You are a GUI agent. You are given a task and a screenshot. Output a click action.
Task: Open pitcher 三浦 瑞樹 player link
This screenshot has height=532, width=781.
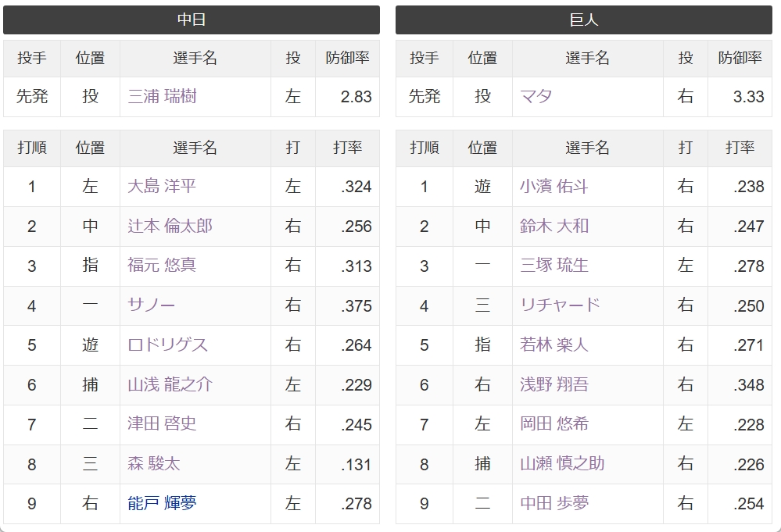162,96
